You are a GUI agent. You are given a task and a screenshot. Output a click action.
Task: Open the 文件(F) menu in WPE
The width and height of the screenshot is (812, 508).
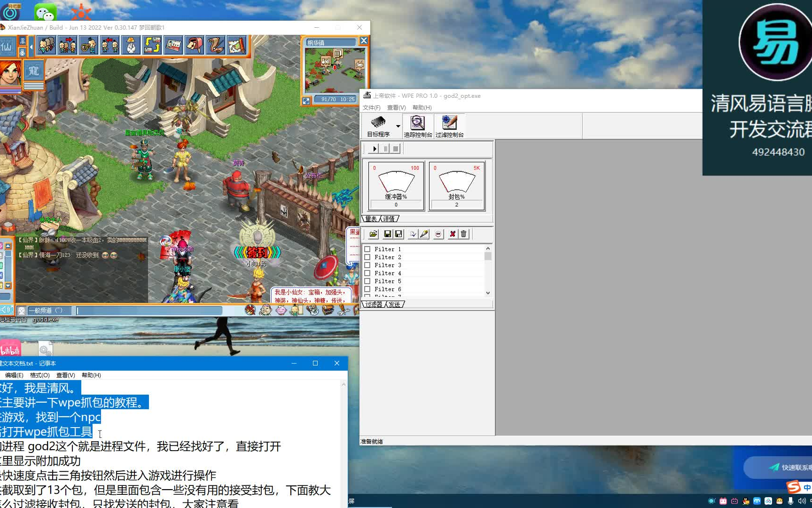click(372, 108)
